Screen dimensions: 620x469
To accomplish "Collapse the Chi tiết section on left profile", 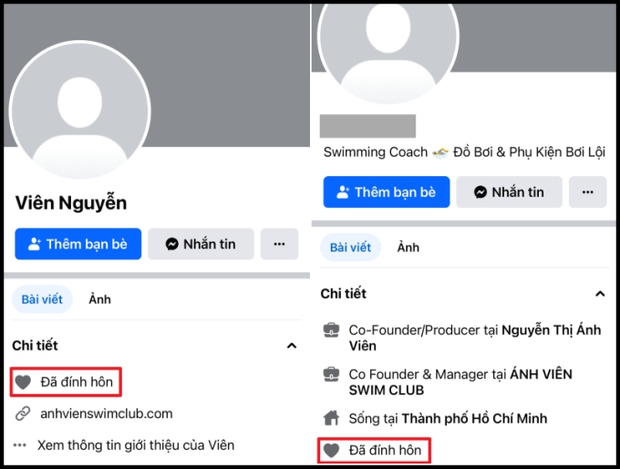I will click(292, 346).
